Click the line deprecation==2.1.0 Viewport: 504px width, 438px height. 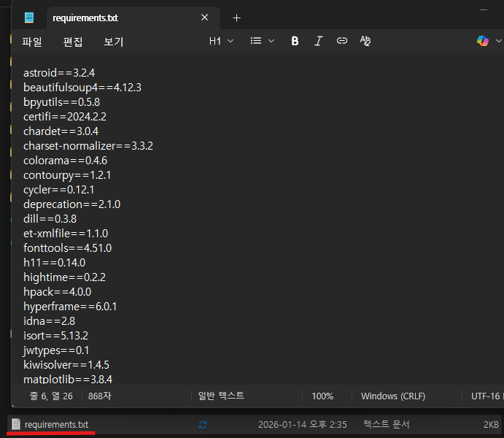coord(72,204)
